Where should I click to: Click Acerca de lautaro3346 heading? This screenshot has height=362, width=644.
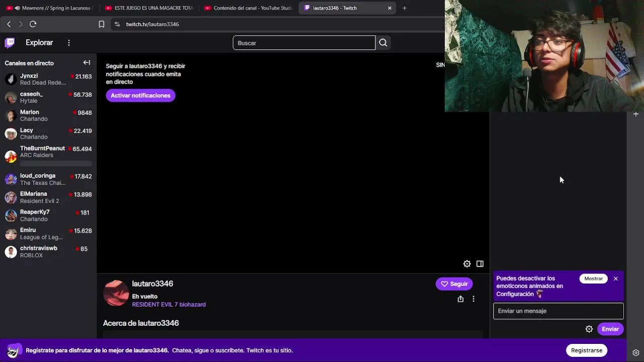tap(141, 323)
